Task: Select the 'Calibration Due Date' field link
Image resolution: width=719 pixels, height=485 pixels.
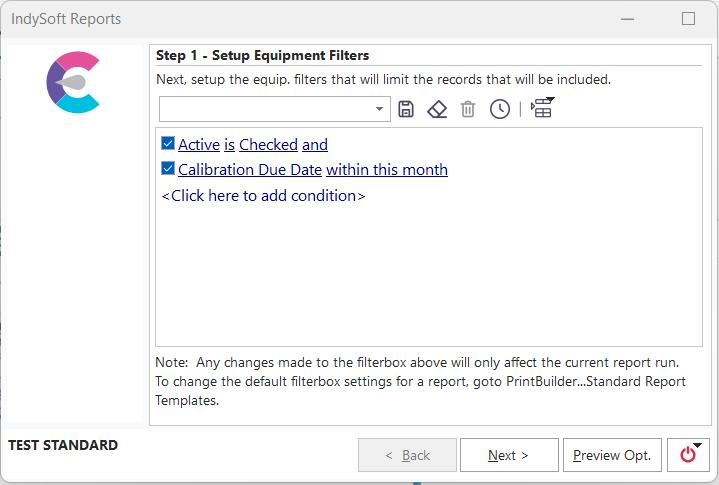Action: click(x=250, y=170)
